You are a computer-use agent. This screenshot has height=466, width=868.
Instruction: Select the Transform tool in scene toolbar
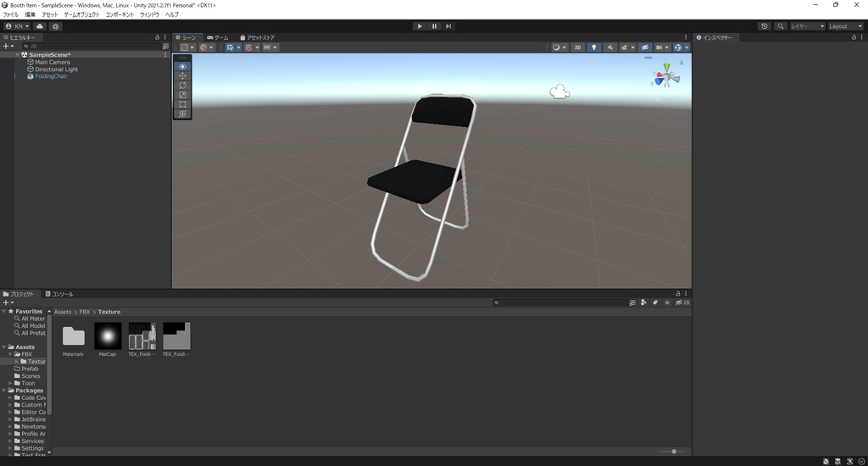tap(182, 114)
